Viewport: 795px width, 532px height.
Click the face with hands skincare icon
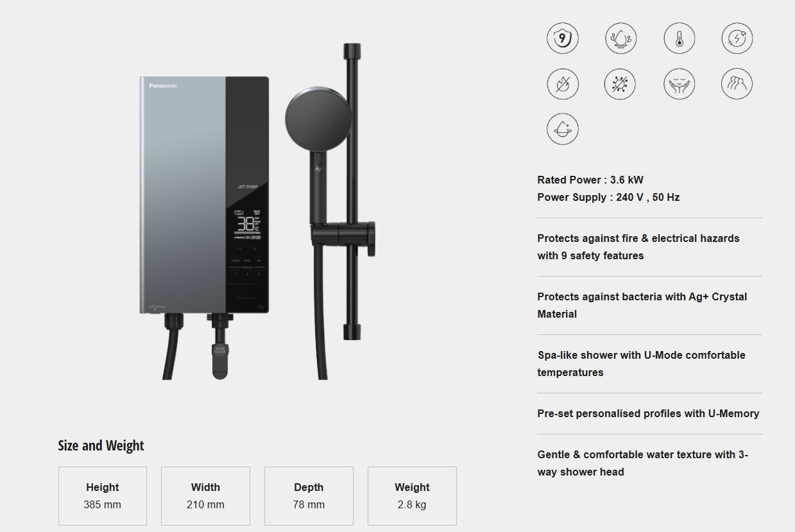680,83
